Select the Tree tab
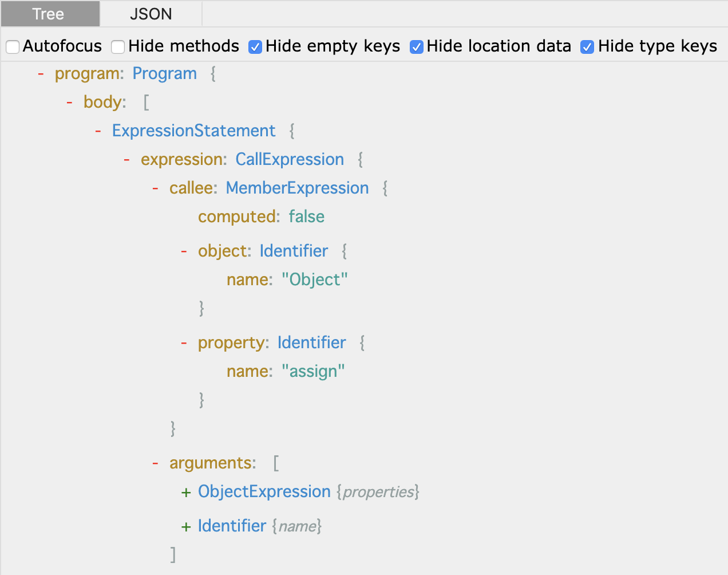 [x=50, y=14]
